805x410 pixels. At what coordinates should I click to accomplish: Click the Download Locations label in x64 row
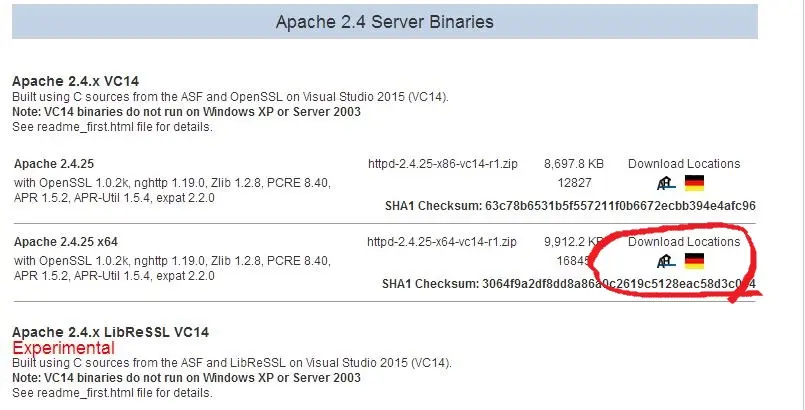(684, 242)
